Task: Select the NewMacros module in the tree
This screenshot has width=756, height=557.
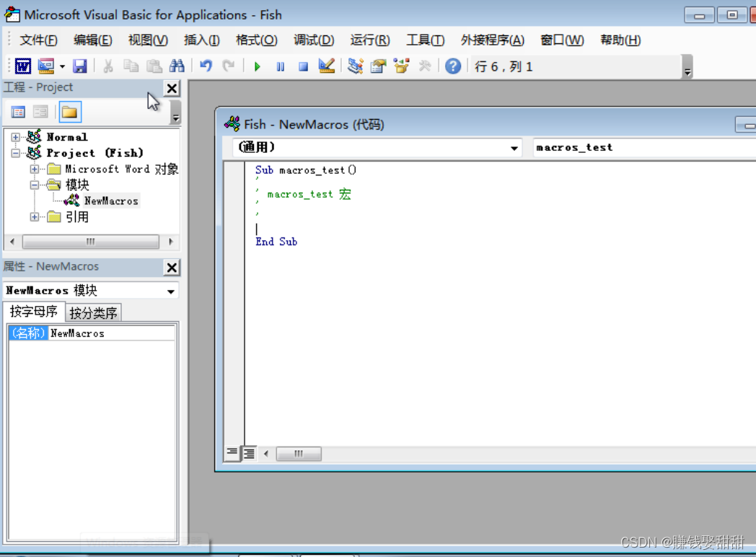Action: click(111, 201)
